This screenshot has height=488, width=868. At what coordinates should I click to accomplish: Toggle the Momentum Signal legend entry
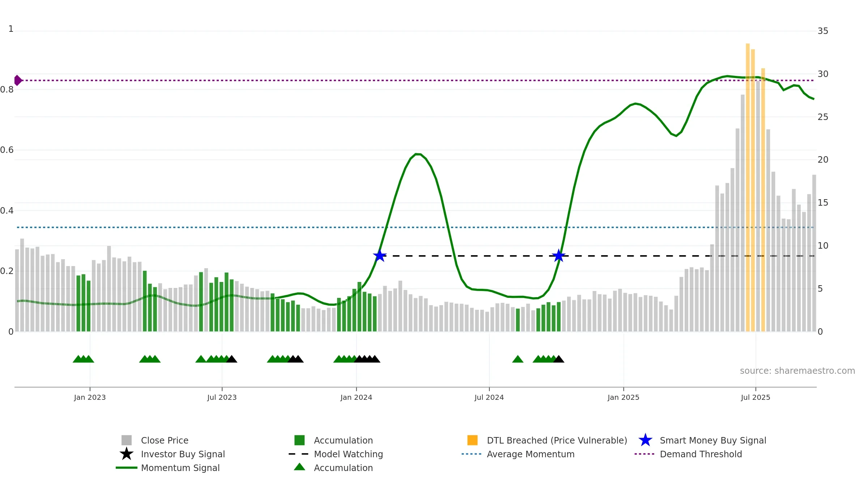point(168,467)
